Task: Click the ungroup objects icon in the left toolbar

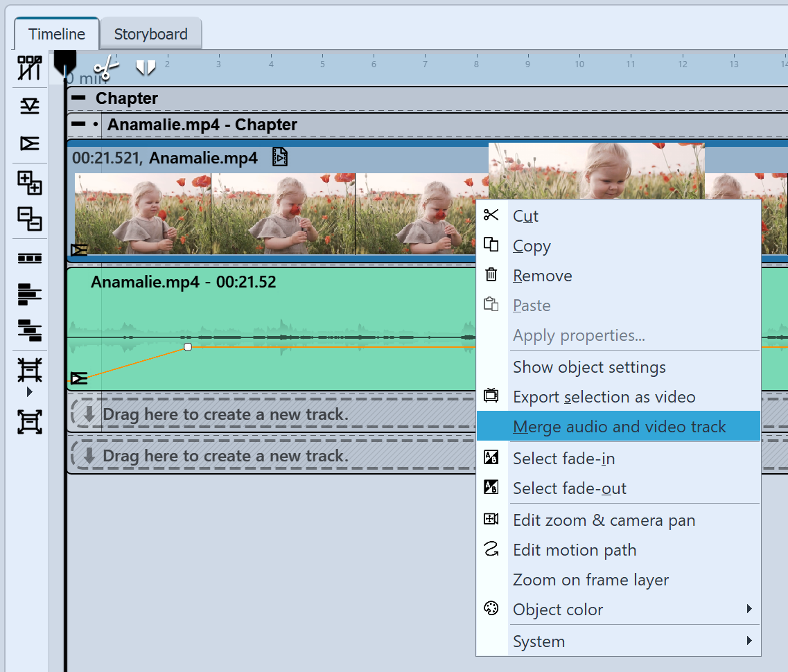Action: coord(29,220)
